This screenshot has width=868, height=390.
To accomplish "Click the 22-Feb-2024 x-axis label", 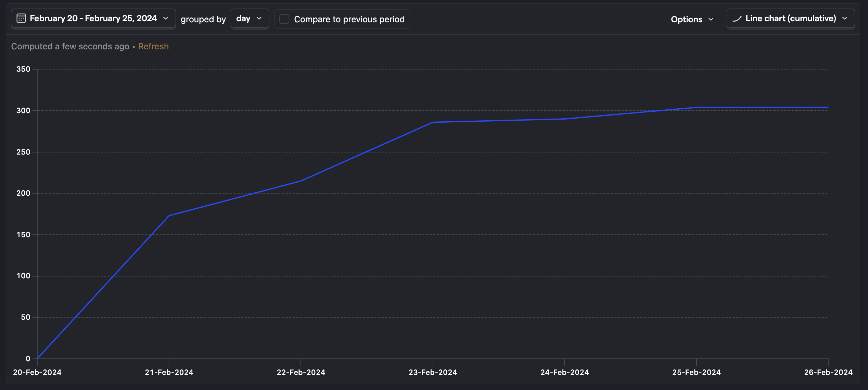I will [301, 373].
